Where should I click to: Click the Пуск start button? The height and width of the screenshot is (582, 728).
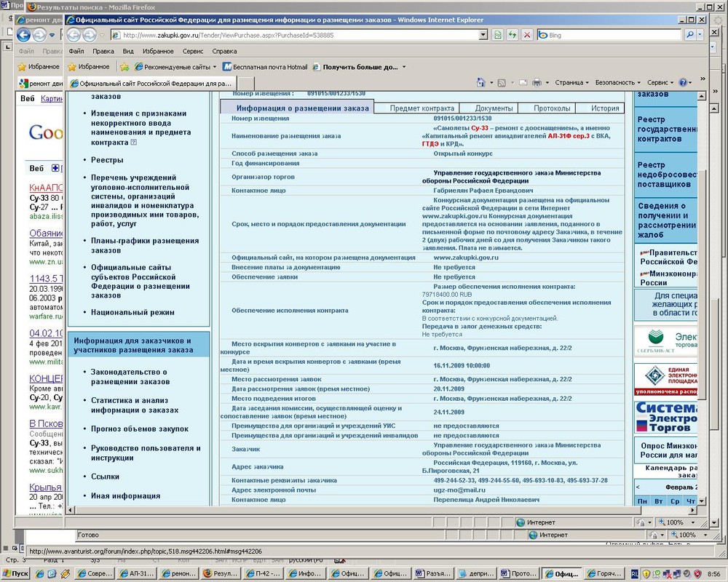tap(16, 574)
